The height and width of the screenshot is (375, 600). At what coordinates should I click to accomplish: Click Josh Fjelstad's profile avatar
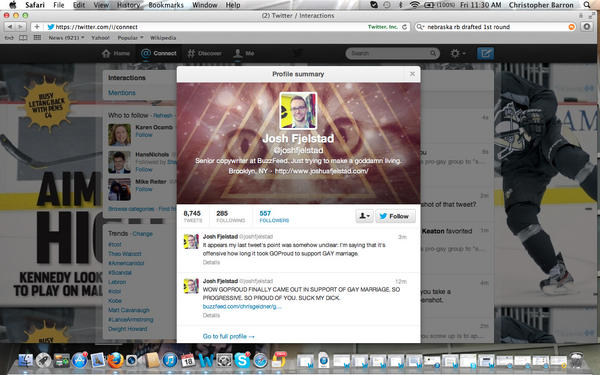tap(298, 111)
